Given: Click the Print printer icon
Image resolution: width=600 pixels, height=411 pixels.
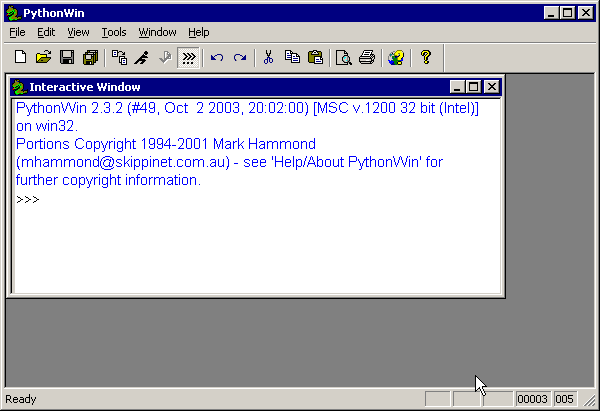Looking at the screenshot, I should click(x=367, y=58).
